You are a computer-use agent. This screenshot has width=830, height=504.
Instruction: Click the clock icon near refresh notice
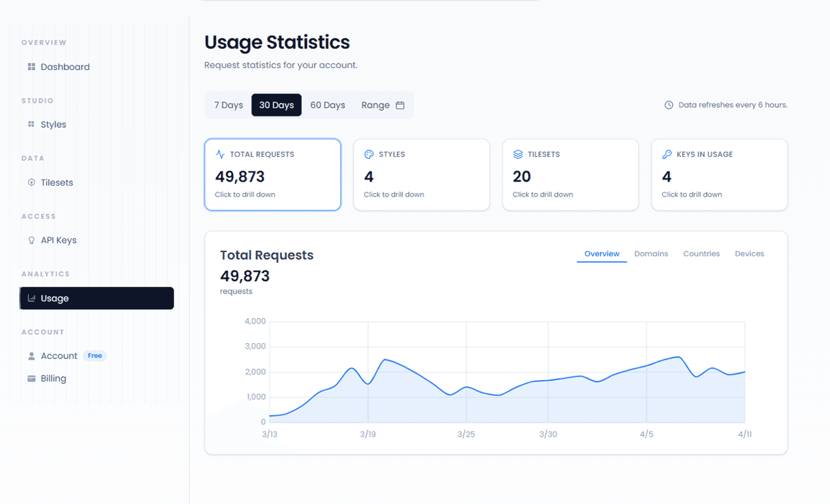point(669,105)
